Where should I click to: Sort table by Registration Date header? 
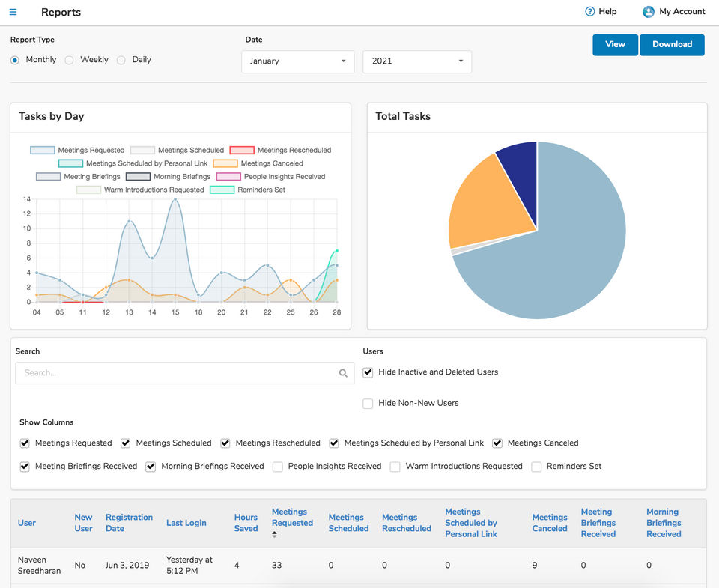[129, 523]
